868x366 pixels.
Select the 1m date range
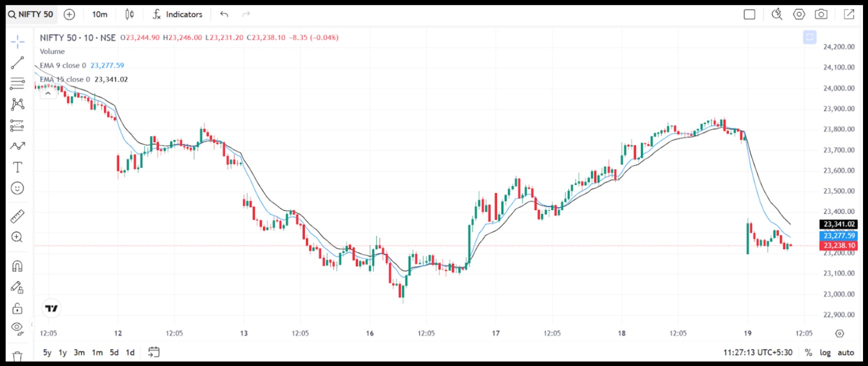(97, 352)
